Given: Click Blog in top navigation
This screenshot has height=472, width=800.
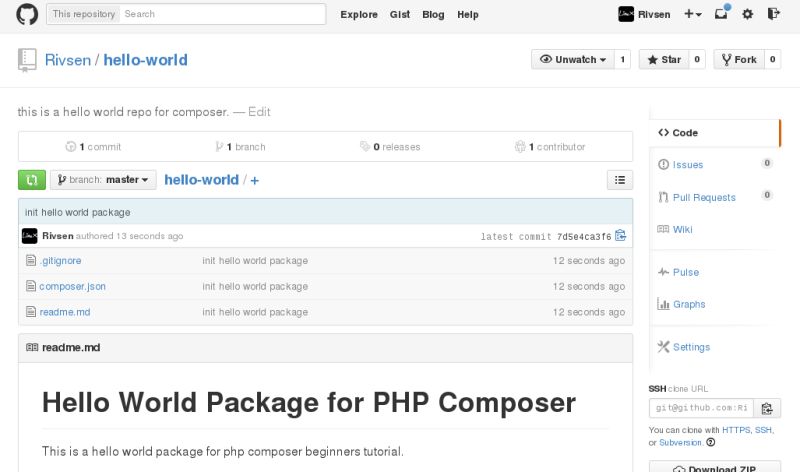Looking at the screenshot, I should [433, 15].
